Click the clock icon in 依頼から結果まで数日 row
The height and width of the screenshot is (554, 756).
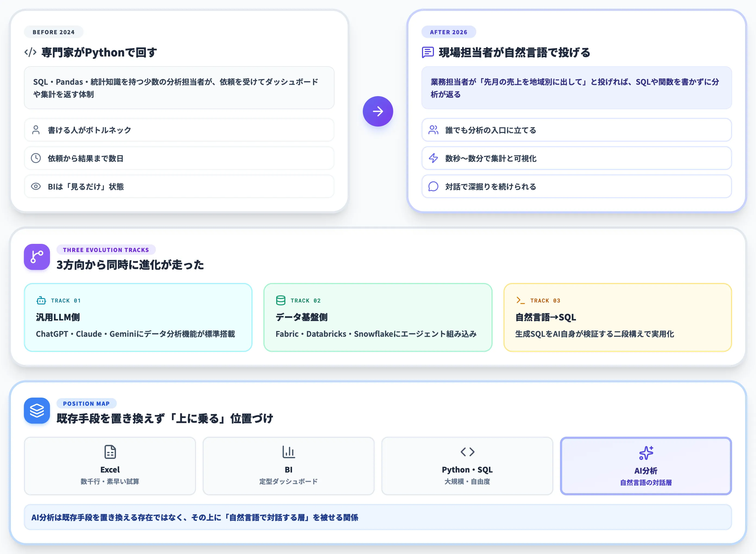coord(36,158)
